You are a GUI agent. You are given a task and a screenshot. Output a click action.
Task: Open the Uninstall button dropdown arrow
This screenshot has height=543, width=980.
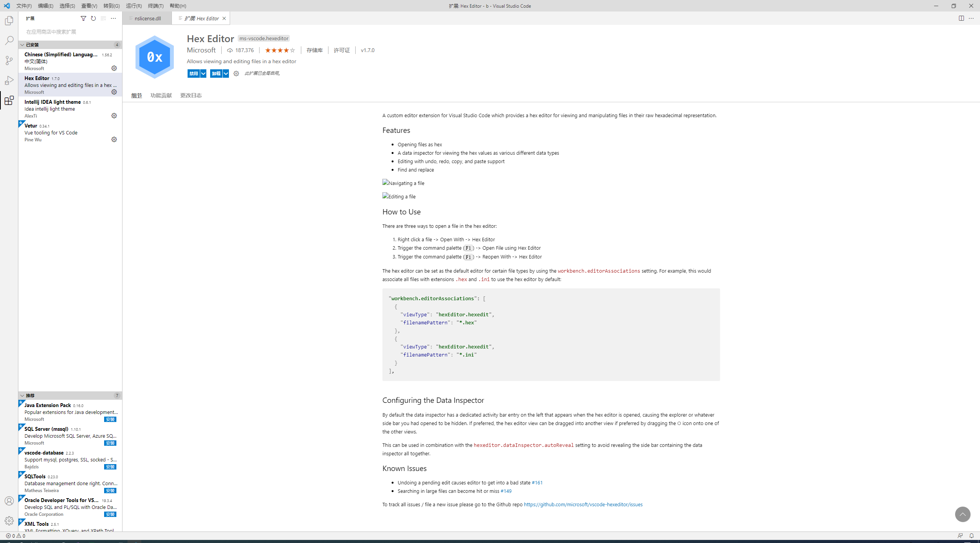[x=226, y=74]
